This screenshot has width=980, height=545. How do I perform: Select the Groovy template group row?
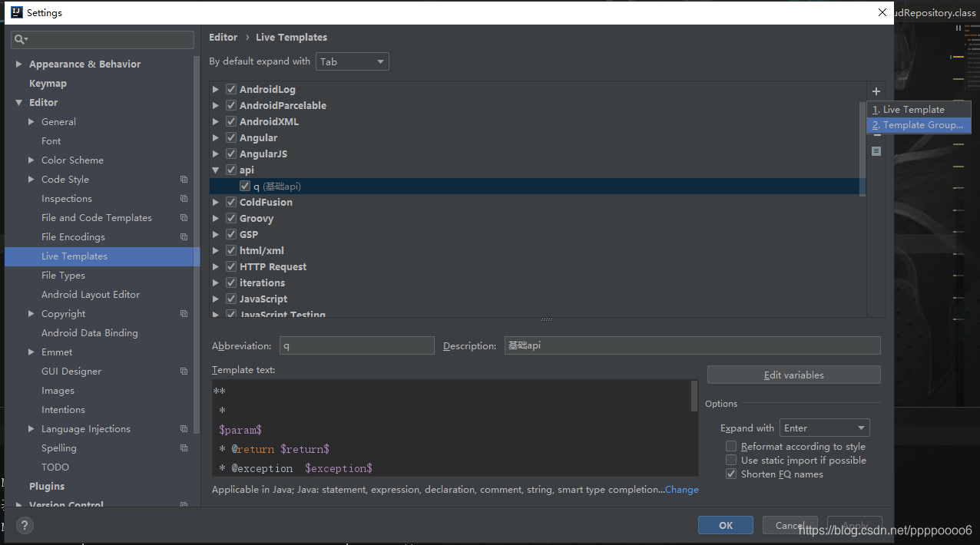pos(538,219)
